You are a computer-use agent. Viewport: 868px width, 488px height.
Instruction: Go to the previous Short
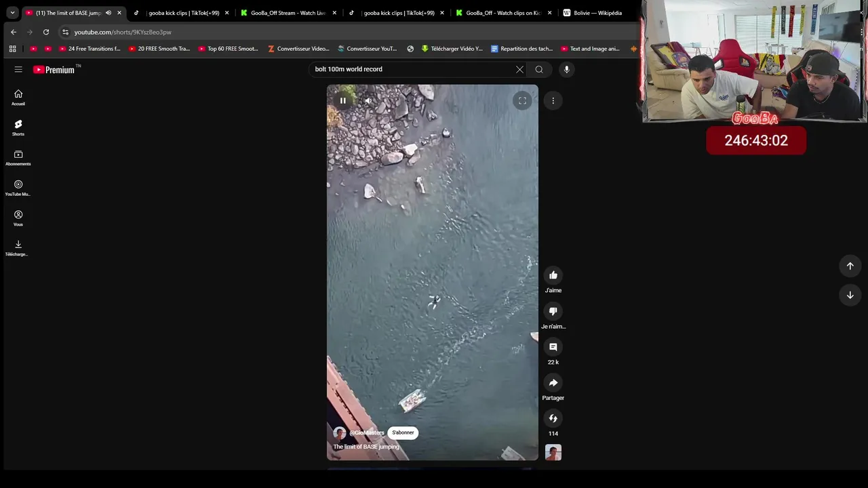(x=850, y=266)
